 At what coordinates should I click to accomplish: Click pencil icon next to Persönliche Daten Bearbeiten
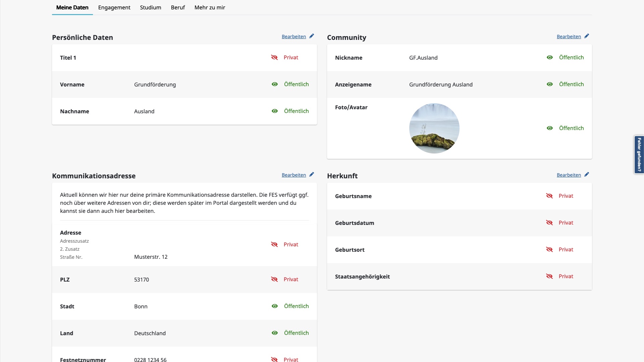pos(312,36)
